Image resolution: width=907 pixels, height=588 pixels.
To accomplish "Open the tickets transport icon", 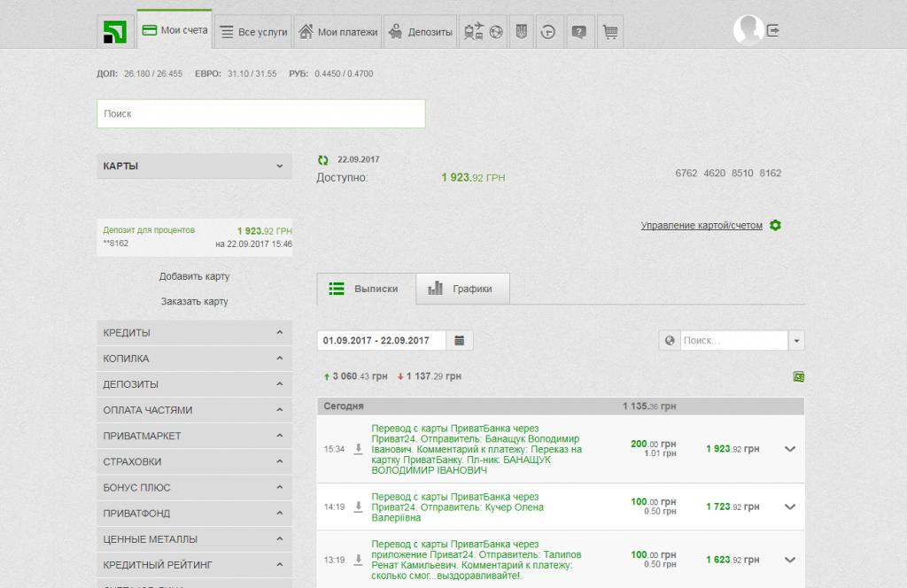I will 473,32.
